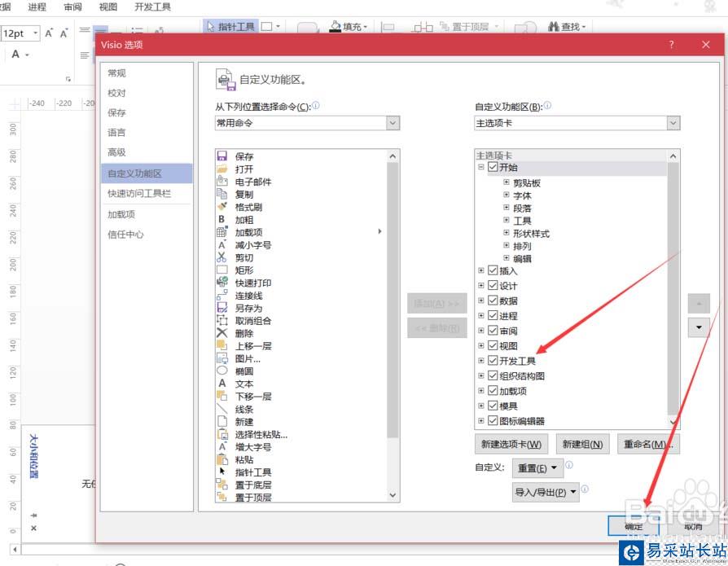Uncheck the 开始 tab checkbox
This screenshot has width=728, height=566.
[493, 167]
